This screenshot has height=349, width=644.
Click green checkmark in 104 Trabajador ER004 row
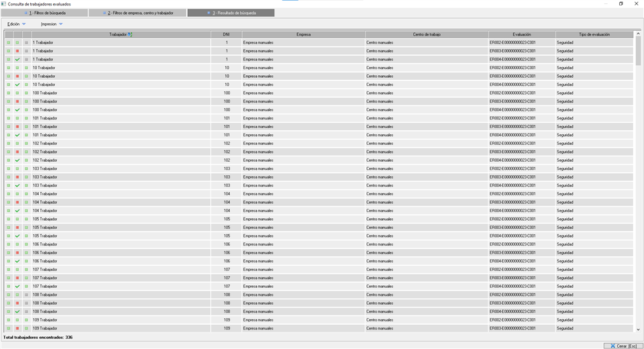pos(17,211)
